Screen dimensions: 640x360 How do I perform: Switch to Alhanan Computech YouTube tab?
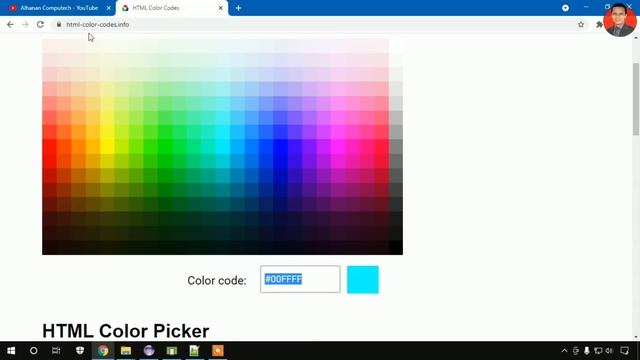(58, 8)
